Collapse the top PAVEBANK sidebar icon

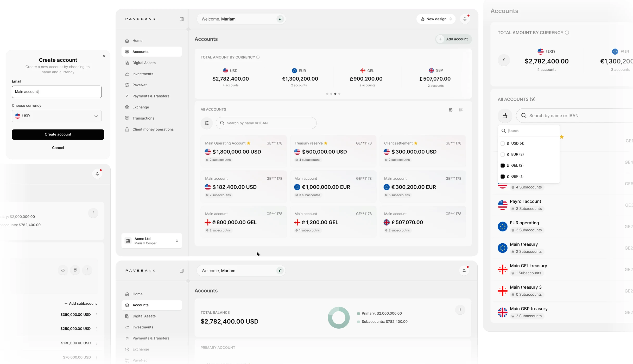point(182,19)
